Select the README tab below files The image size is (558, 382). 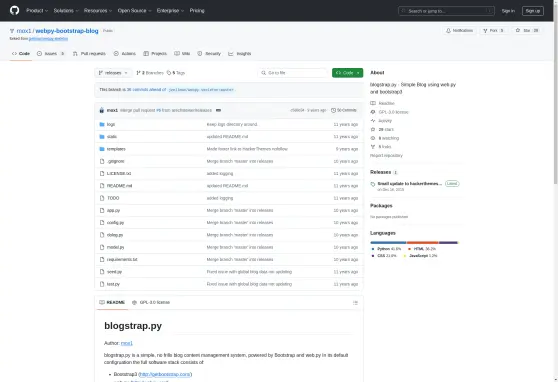[x=112, y=303]
